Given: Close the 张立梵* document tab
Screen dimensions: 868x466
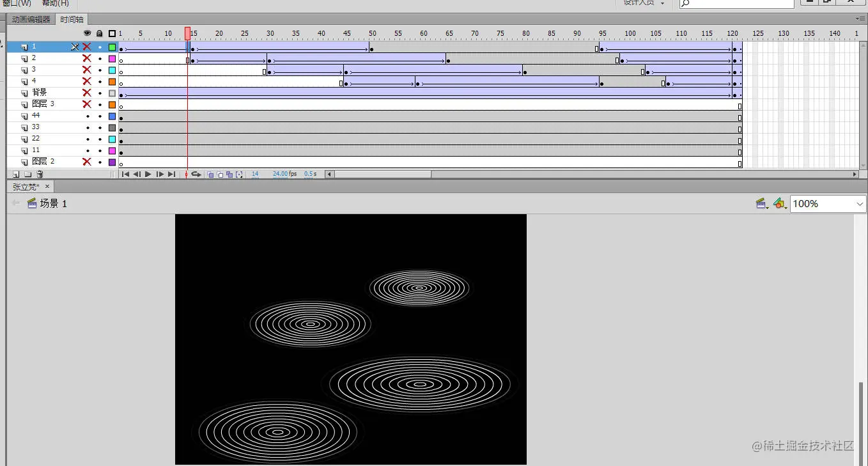Looking at the screenshot, I should (x=48, y=187).
